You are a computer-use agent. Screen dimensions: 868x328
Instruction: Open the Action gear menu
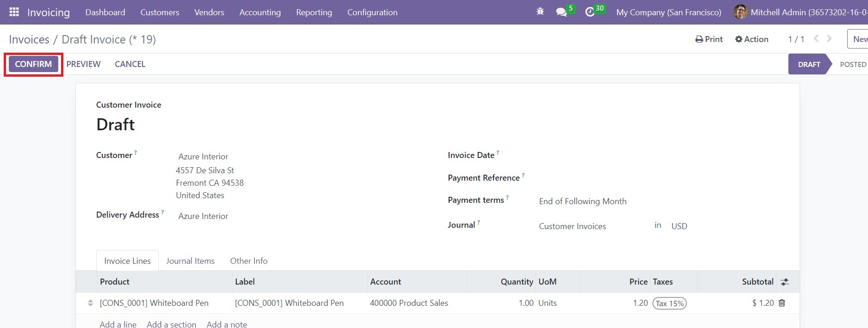[x=752, y=39]
